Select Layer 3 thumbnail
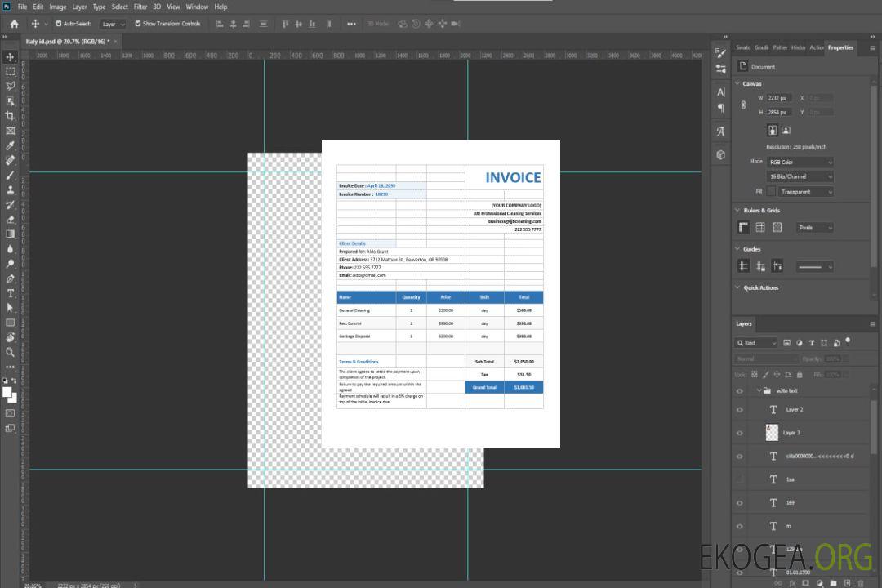 point(773,432)
